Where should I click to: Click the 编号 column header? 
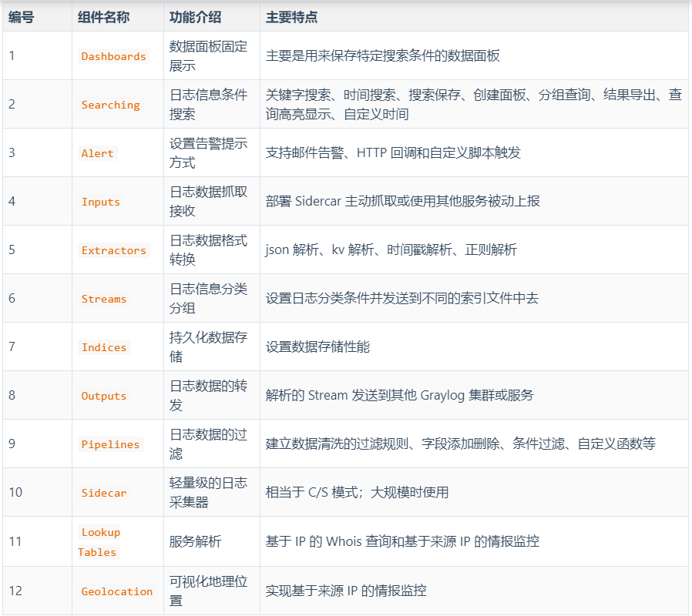pyautogui.click(x=18, y=15)
